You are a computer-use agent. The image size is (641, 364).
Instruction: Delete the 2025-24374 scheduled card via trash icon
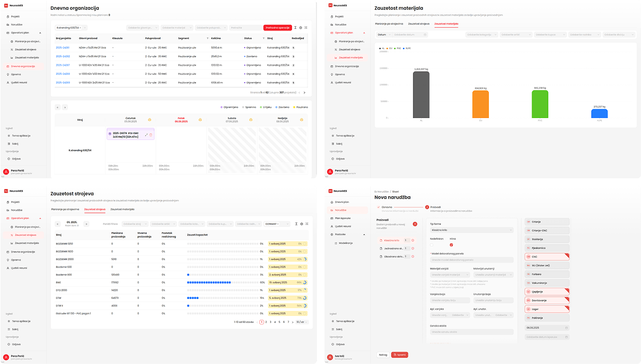(151, 135)
